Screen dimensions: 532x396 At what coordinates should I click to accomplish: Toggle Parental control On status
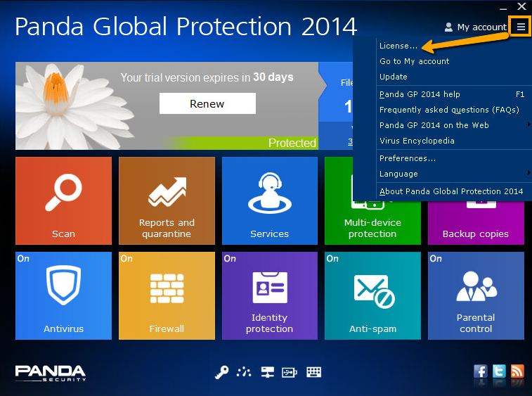click(436, 259)
